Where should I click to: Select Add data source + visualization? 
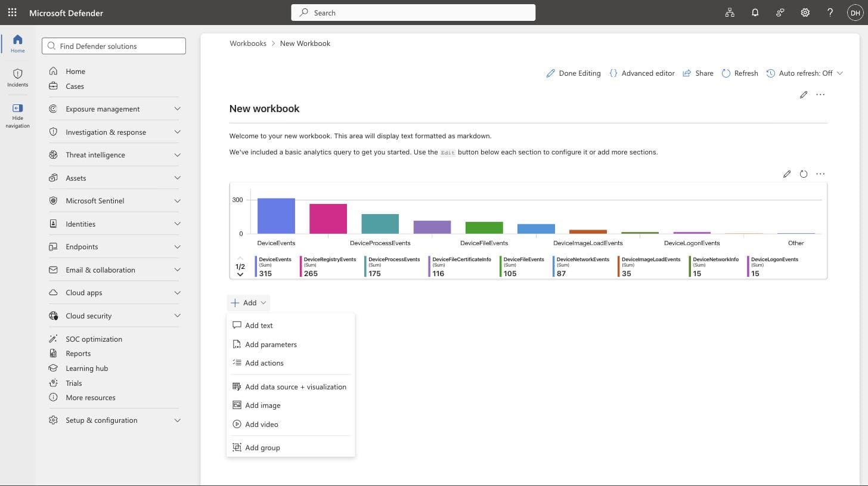291,387
